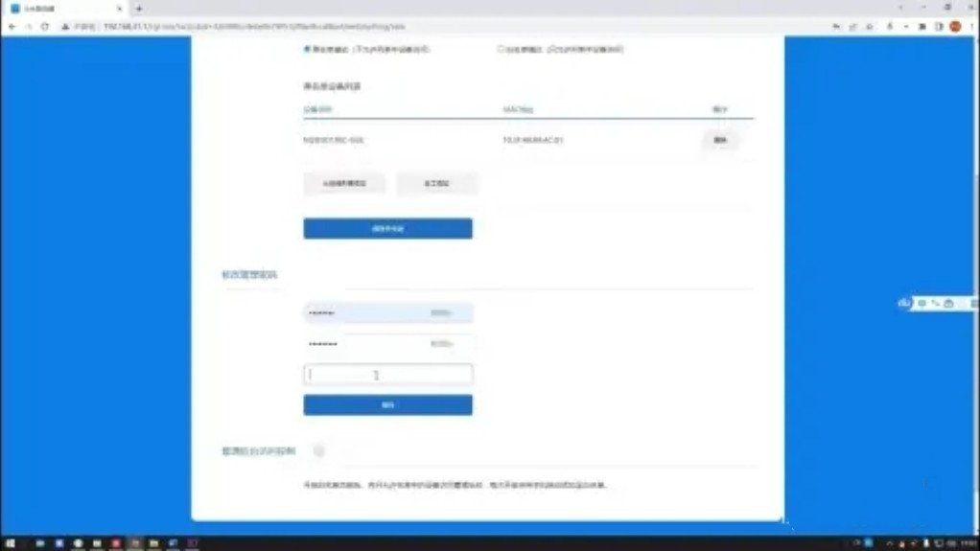980x551 pixels.
Task: Open Windows Start menu
Action: (x=10, y=543)
